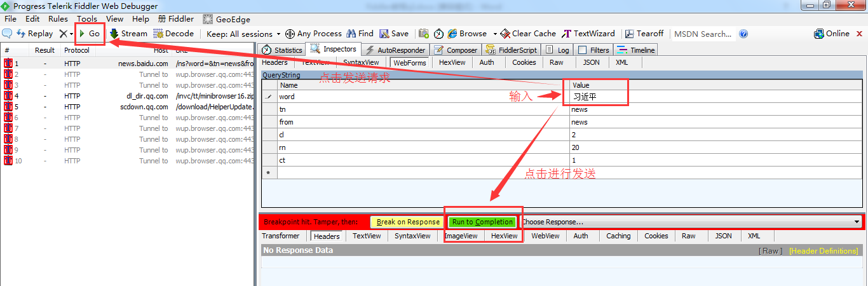
Task: Select the response Transformer tab
Action: pyautogui.click(x=281, y=236)
